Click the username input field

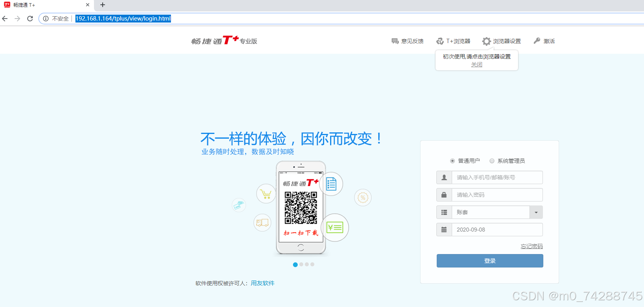pos(497,177)
